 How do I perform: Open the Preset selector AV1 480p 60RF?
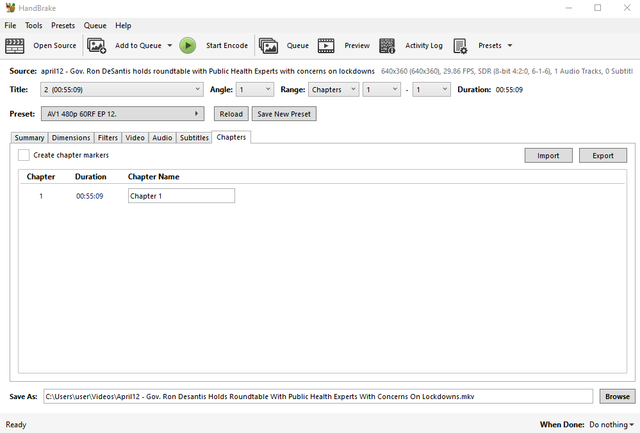point(122,114)
